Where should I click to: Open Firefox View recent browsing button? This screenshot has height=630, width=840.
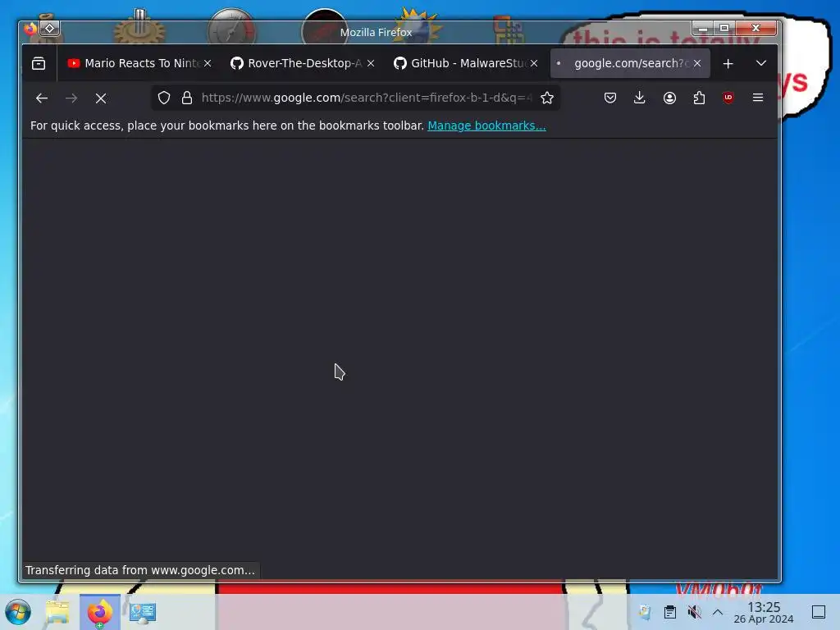tap(39, 63)
